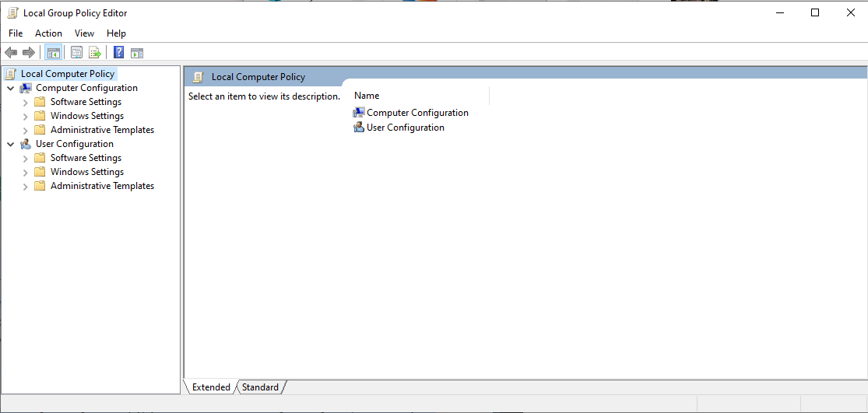Screen dimensions: 868x413
Task: Toggle the Show/Hide Console Tree icon
Action: point(53,53)
